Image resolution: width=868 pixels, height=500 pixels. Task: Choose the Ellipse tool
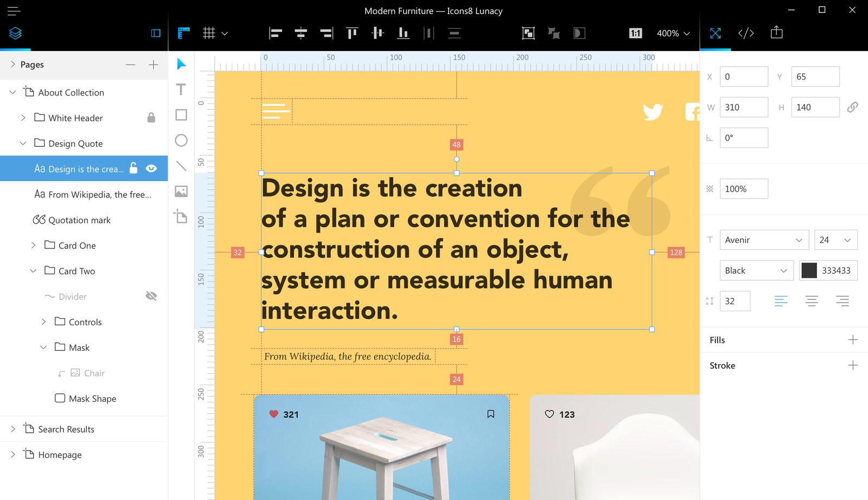point(181,140)
